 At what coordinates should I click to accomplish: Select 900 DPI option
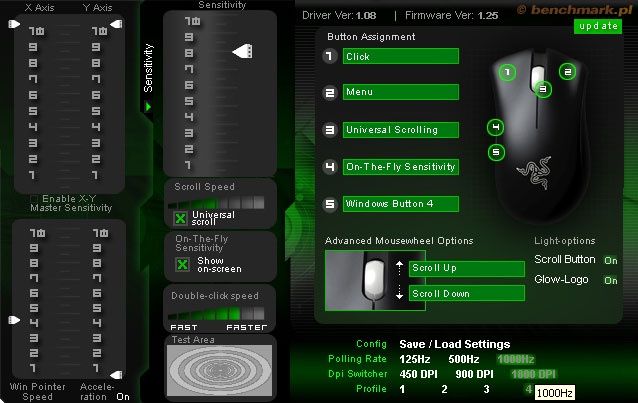[x=474, y=374]
